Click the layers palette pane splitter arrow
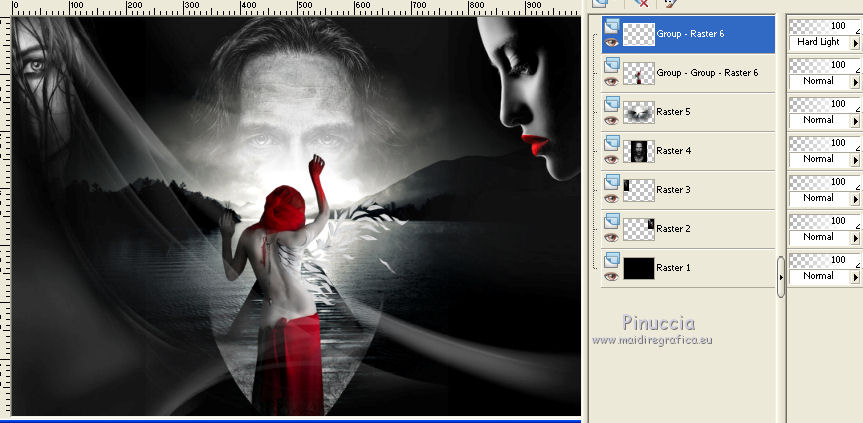This screenshot has height=423, width=863. point(781,277)
